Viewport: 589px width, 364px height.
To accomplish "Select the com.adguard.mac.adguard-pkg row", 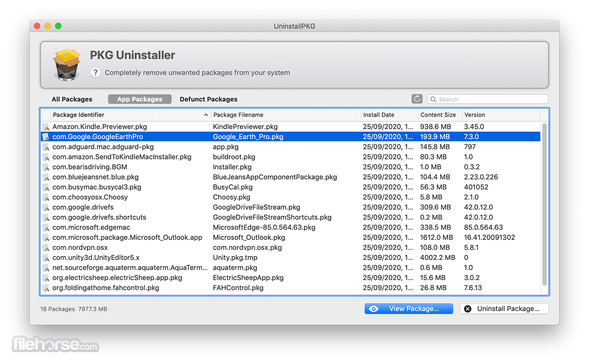I will [291, 147].
